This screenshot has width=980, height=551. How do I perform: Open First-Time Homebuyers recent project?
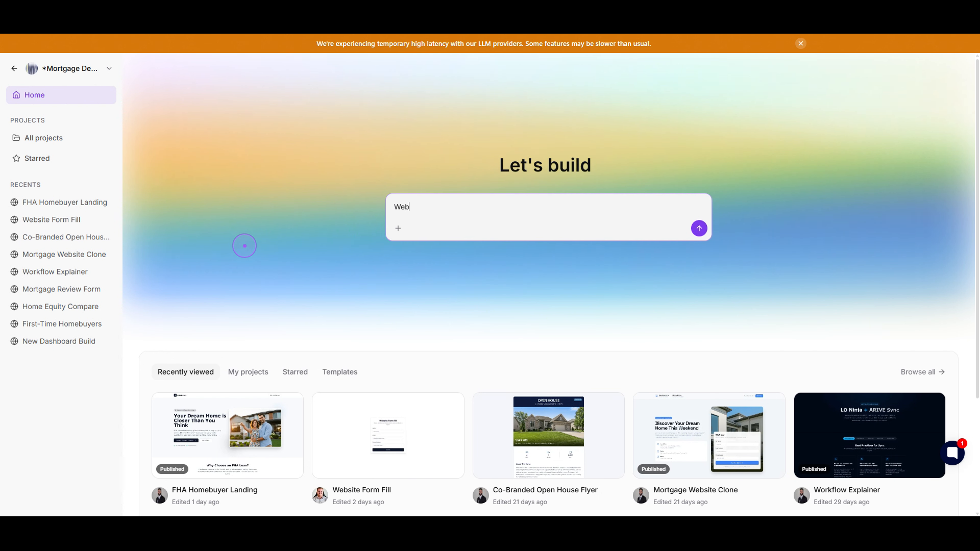click(x=61, y=323)
